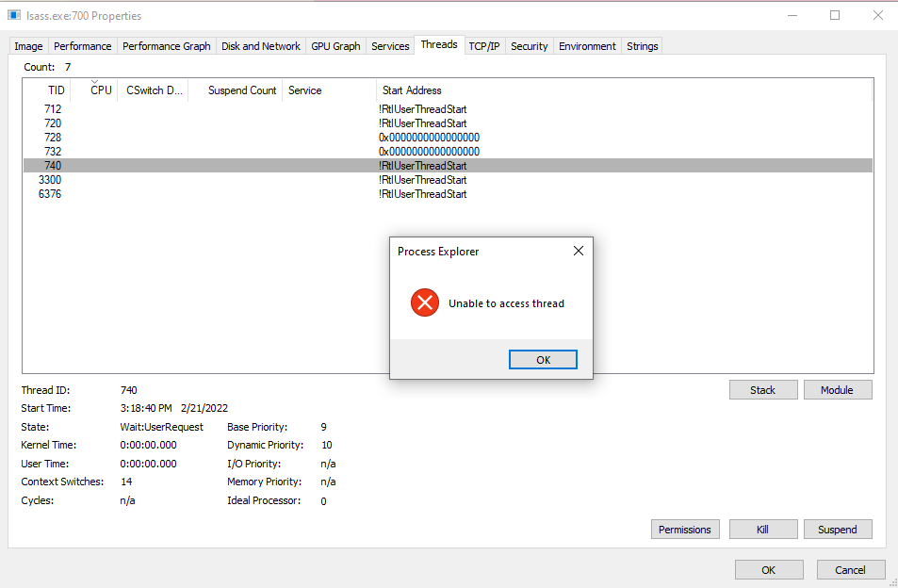Click OK in the Process Explorer error dialog

pyautogui.click(x=543, y=360)
